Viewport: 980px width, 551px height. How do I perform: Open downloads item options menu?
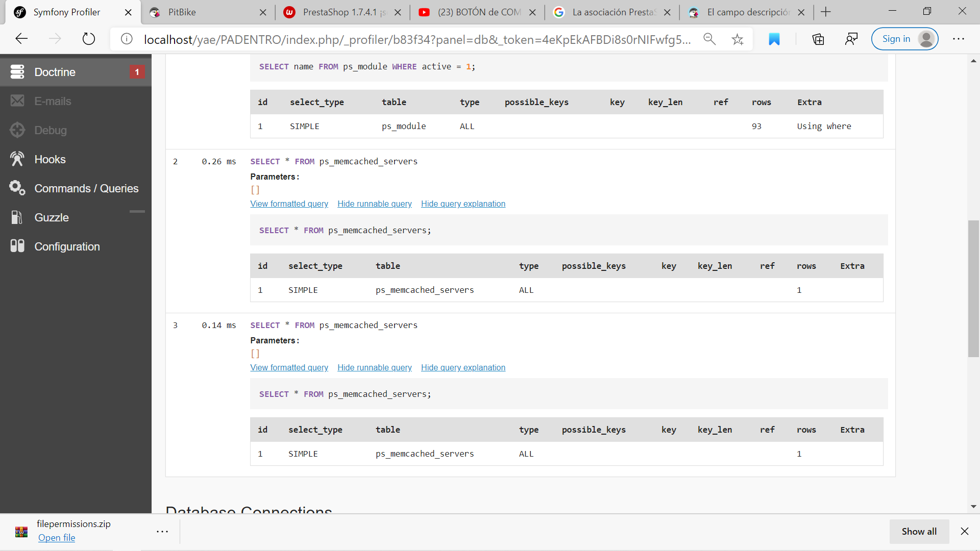coord(162,532)
